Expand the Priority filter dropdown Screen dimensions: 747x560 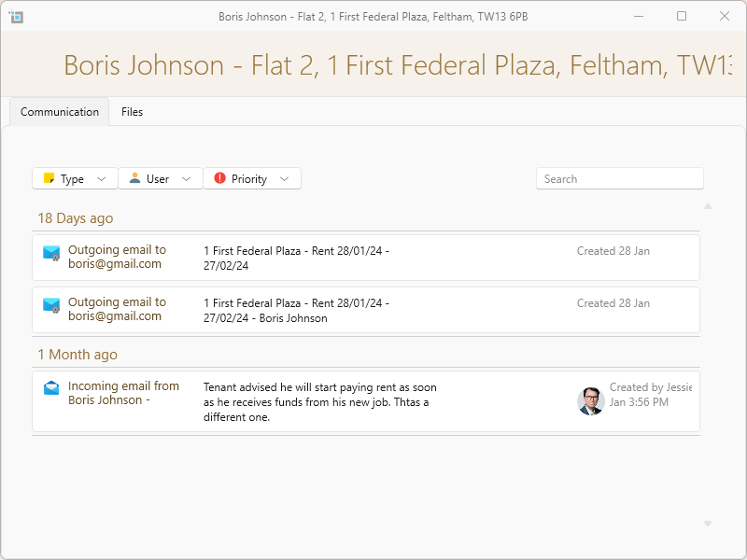(x=284, y=179)
